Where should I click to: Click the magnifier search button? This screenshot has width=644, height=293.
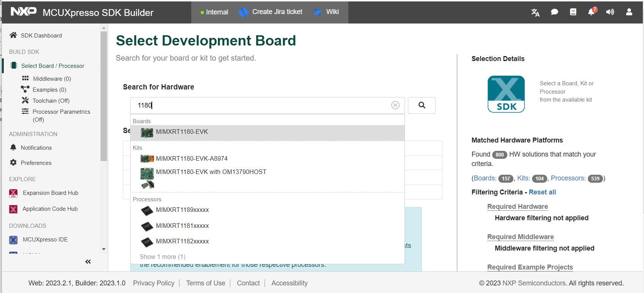pyautogui.click(x=422, y=105)
